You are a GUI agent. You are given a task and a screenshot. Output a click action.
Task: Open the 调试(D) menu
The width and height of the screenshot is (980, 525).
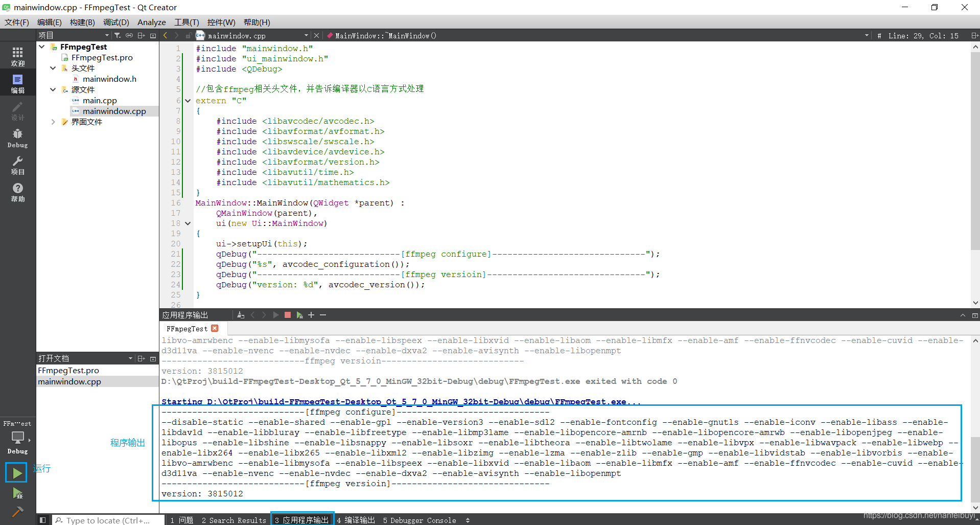click(x=116, y=22)
